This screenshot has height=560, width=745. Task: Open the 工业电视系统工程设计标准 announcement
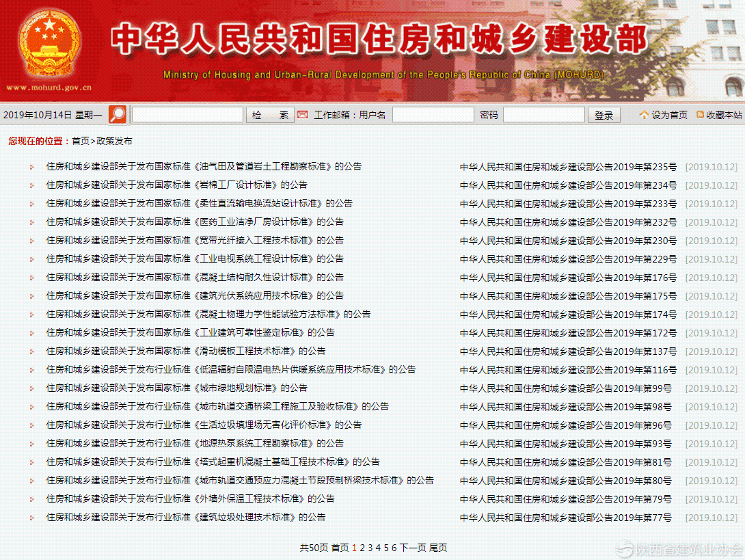click(194, 259)
